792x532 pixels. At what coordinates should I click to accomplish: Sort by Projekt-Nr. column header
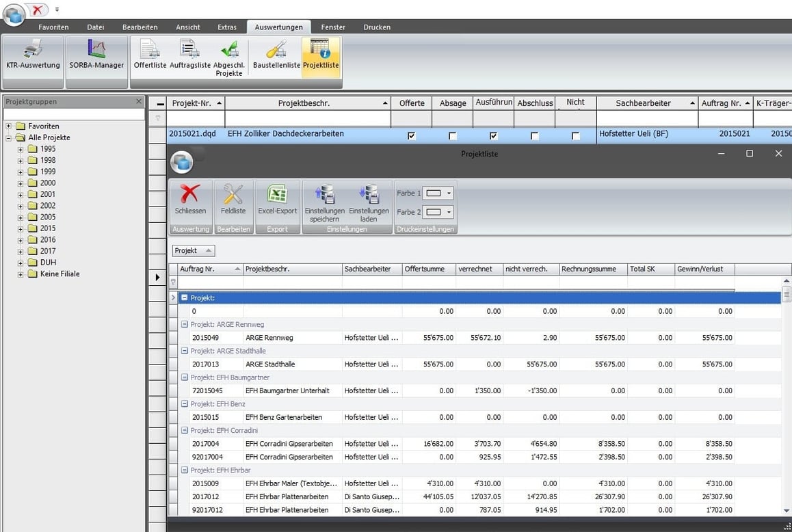pos(196,103)
